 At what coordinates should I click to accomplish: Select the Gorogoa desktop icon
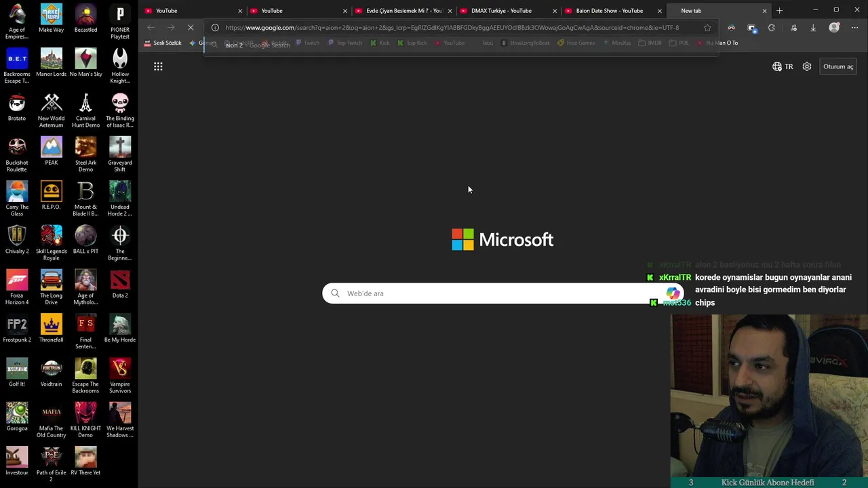17,416
